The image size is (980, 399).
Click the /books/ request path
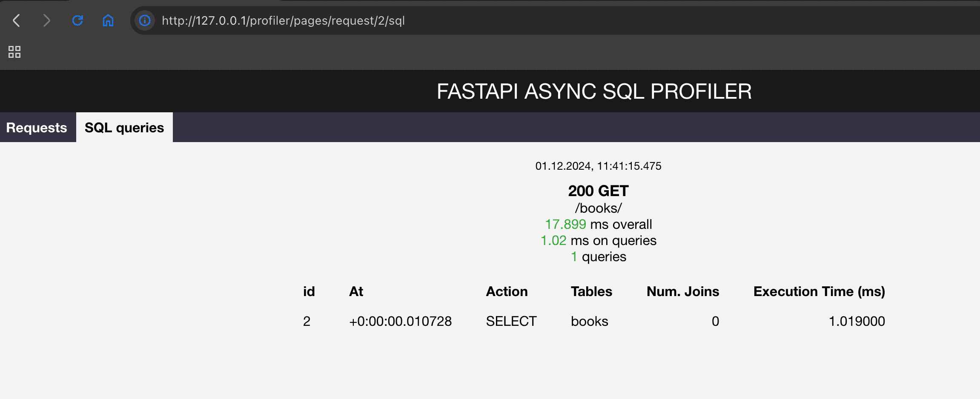click(598, 208)
